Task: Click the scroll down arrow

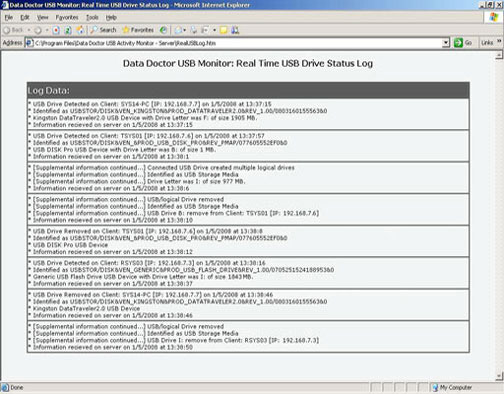Action: [x=499, y=376]
